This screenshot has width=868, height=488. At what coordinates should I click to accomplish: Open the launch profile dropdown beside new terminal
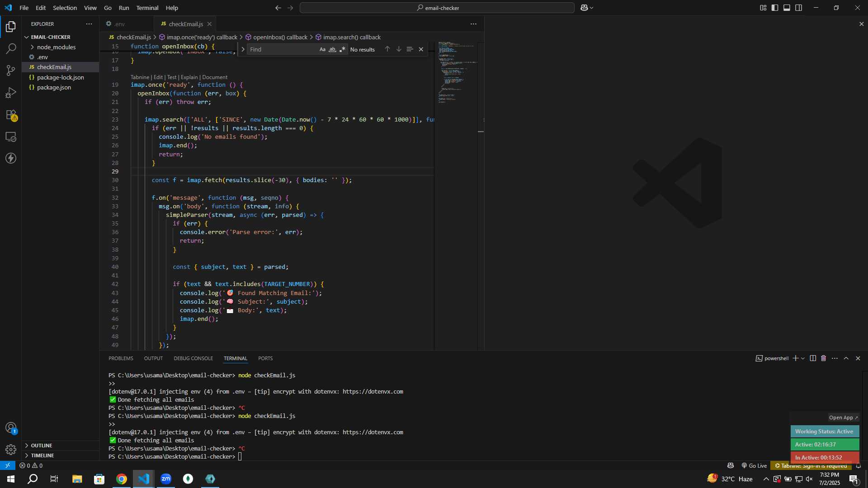point(803,358)
